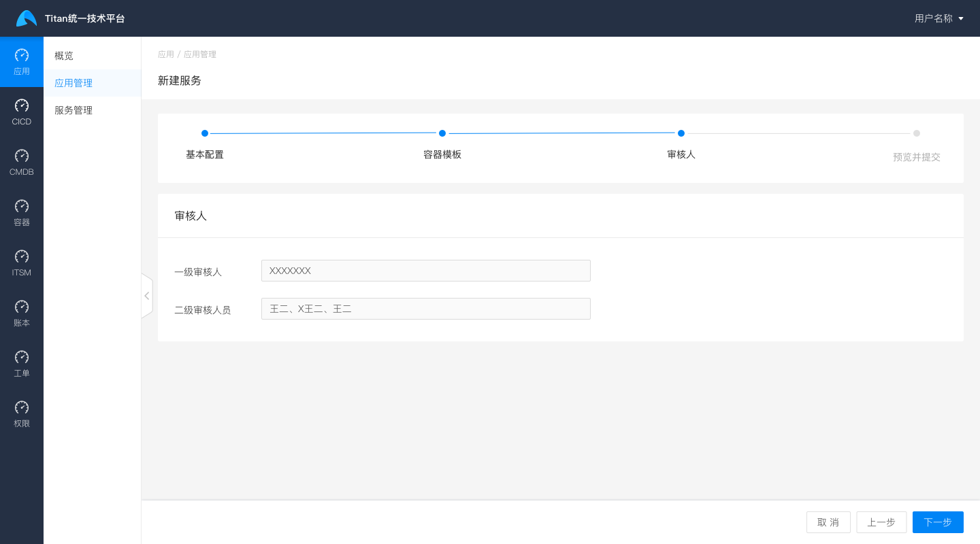
Task: Open 服务管理 in the side menu
Action: [73, 110]
